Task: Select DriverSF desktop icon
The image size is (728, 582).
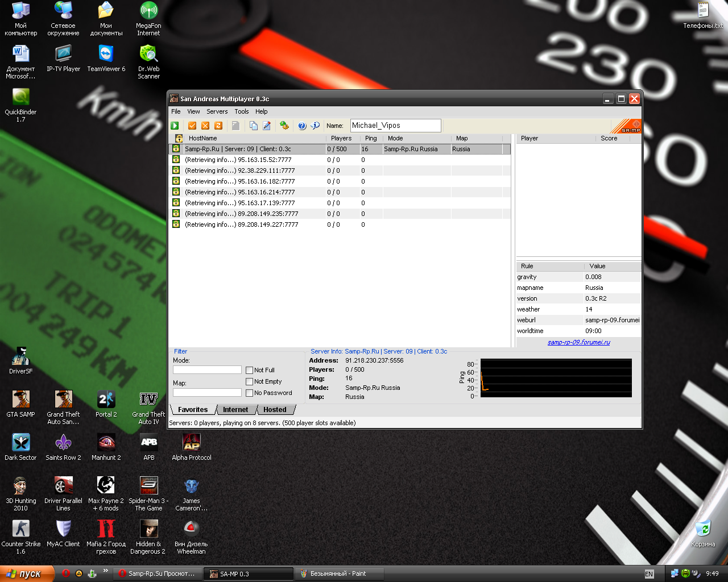Action: 20,361
